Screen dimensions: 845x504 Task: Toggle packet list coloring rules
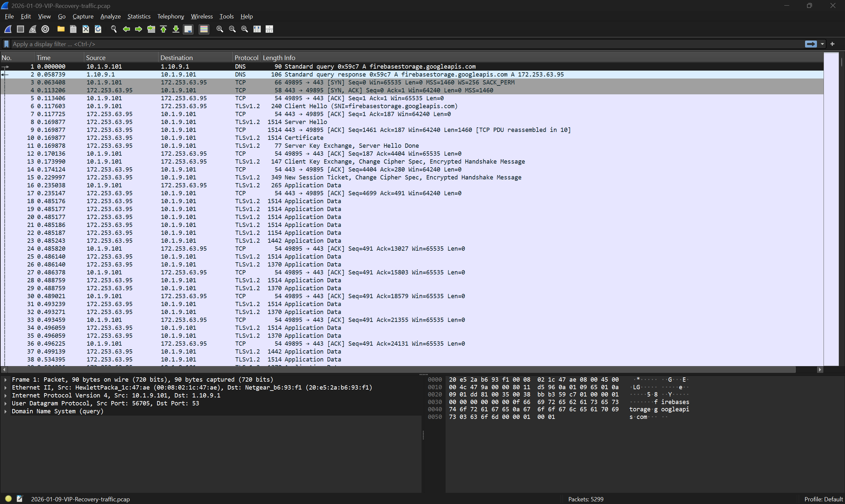click(x=204, y=29)
